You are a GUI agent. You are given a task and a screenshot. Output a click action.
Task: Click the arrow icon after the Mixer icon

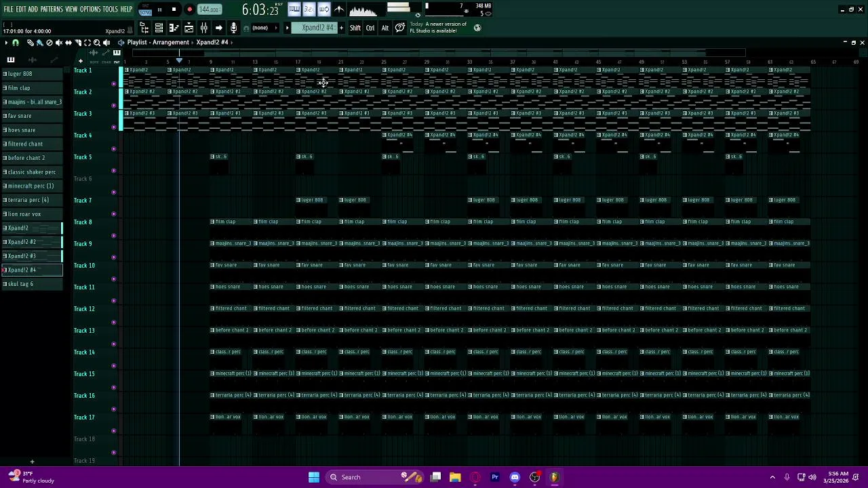[x=218, y=28]
